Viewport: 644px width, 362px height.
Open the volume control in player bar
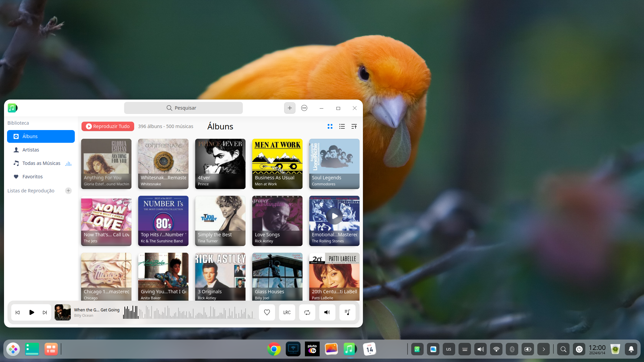point(327,312)
